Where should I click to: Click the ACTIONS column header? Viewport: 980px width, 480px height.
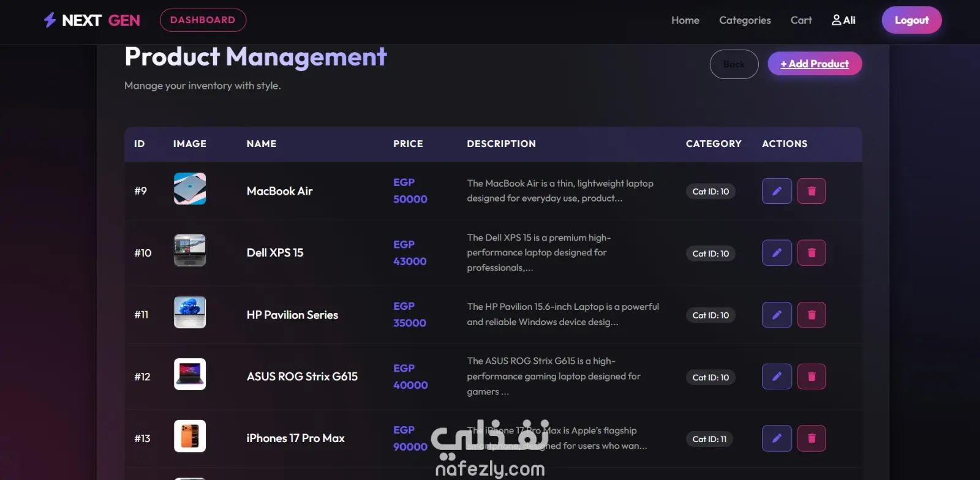pyautogui.click(x=785, y=144)
